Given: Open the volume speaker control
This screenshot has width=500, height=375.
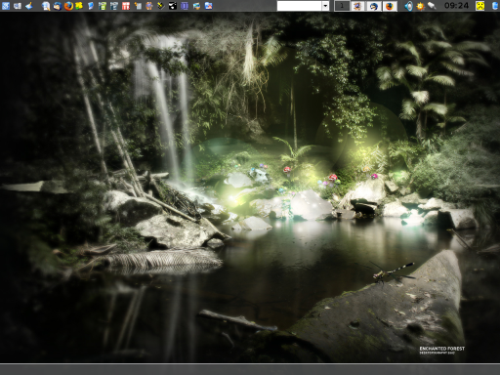Looking at the screenshot, I should tap(409, 6).
